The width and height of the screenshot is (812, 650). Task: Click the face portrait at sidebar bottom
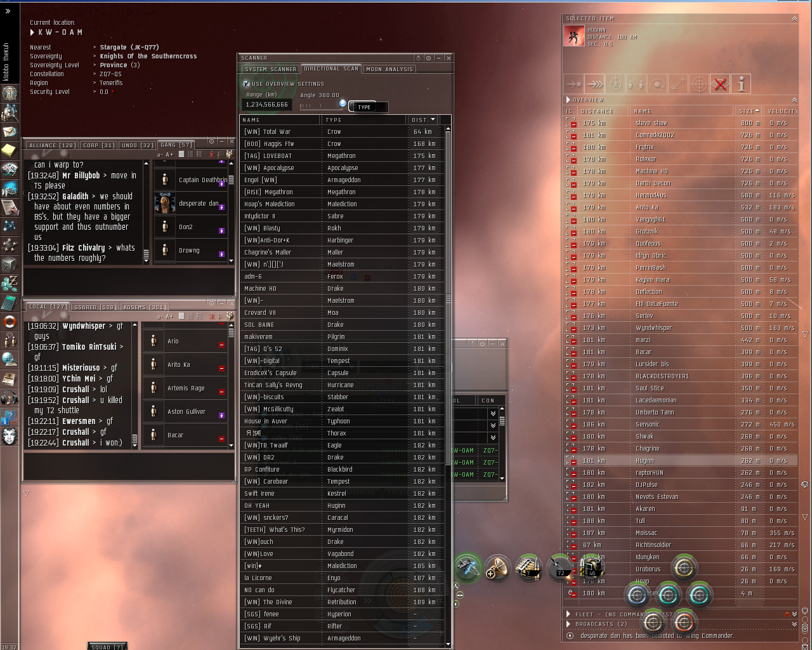(10, 436)
